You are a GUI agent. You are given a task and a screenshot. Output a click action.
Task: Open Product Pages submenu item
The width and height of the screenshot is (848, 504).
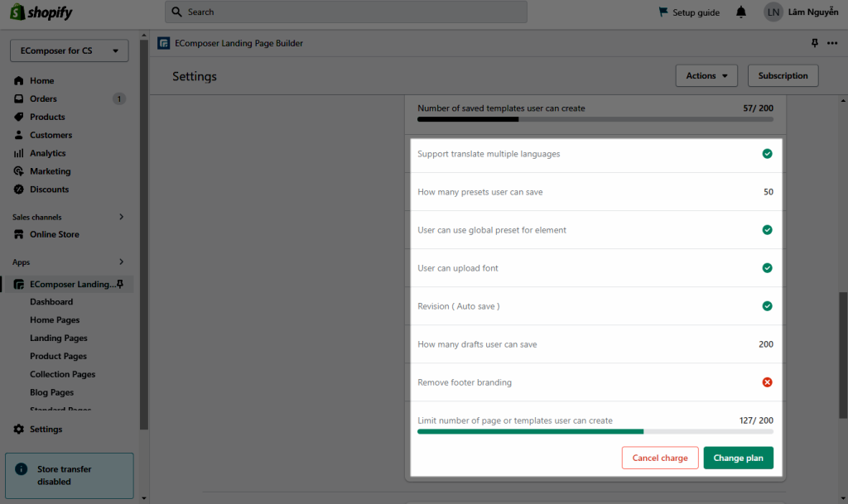point(59,356)
